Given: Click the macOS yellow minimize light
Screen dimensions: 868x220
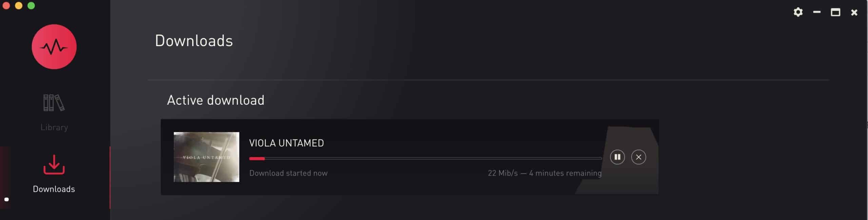Looking at the screenshot, I should coord(19,5).
